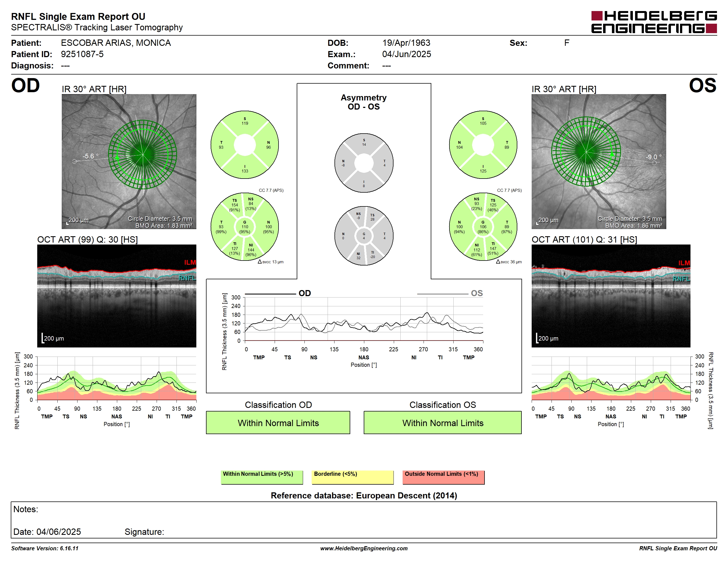
Task: Click the Classification OS Within Normal Limits box
Action: 442,423
